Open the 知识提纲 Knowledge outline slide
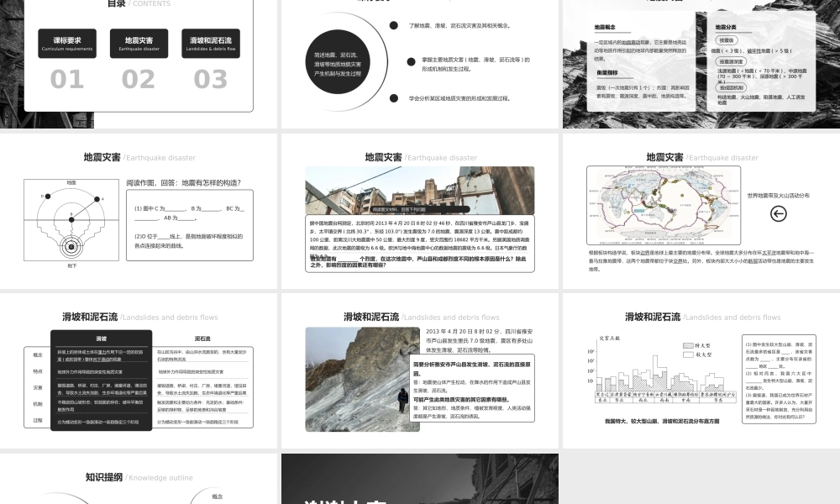This screenshot has width=840, height=504. click(139, 479)
